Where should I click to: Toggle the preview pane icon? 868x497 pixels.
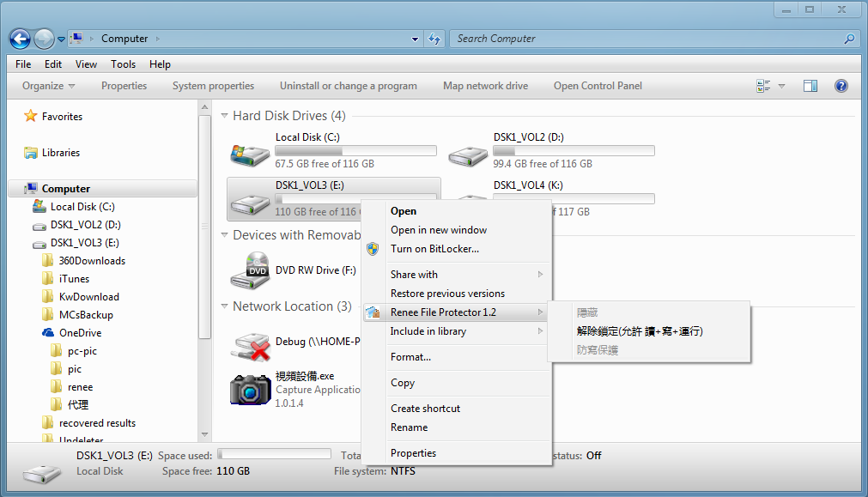[x=810, y=86]
